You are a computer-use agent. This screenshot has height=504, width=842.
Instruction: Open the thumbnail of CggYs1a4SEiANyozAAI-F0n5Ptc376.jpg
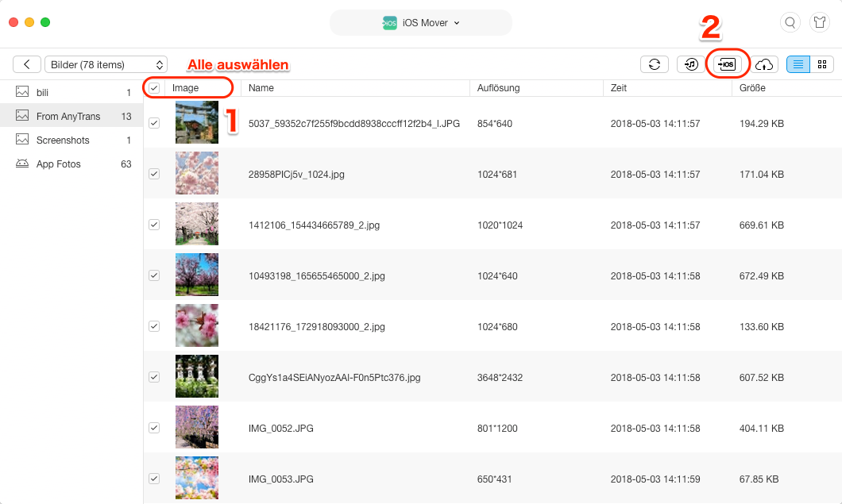tap(197, 376)
